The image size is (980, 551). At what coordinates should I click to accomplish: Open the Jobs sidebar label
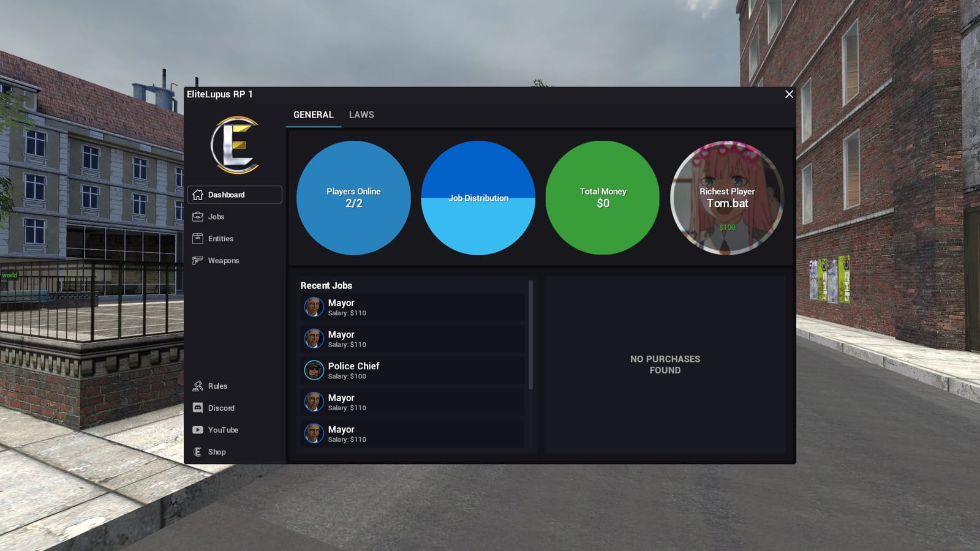coord(216,217)
